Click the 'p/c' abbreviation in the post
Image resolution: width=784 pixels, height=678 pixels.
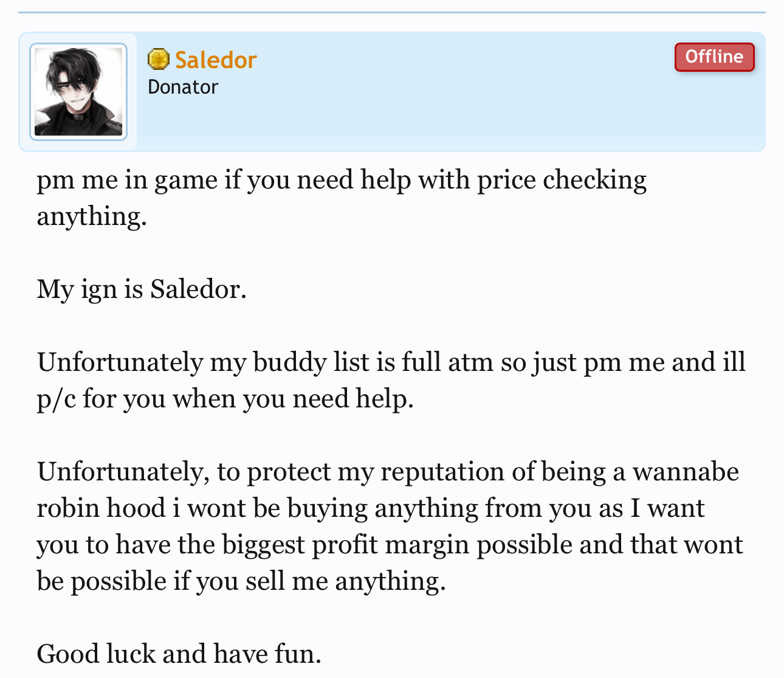[x=57, y=400]
